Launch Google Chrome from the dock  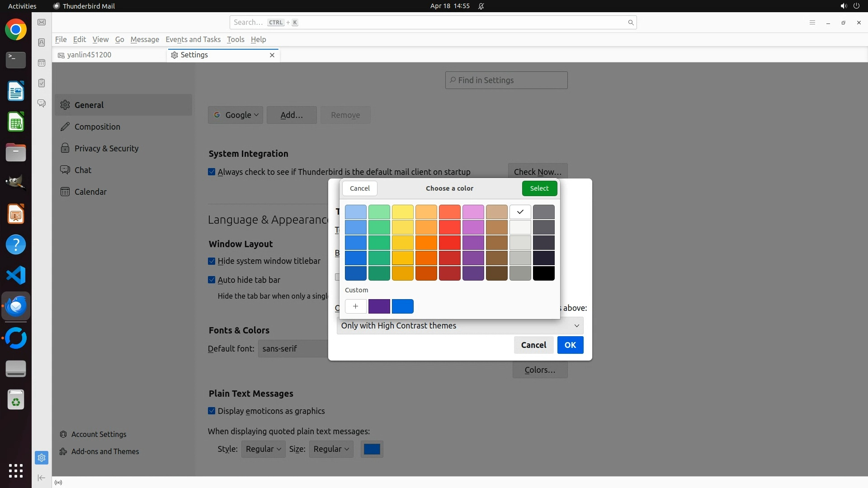(x=16, y=30)
